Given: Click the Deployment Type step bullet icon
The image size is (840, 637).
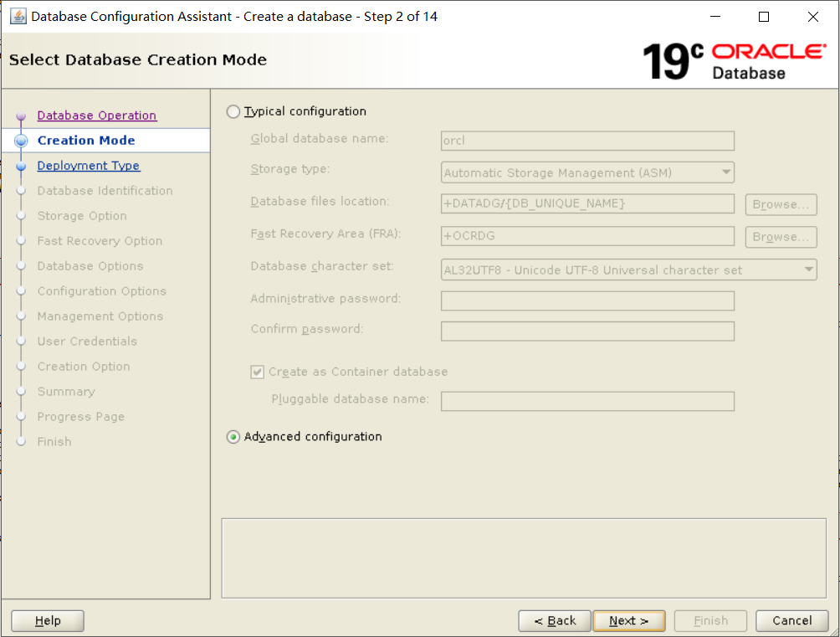Looking at the screenshot, I should [x=21, y=167].
